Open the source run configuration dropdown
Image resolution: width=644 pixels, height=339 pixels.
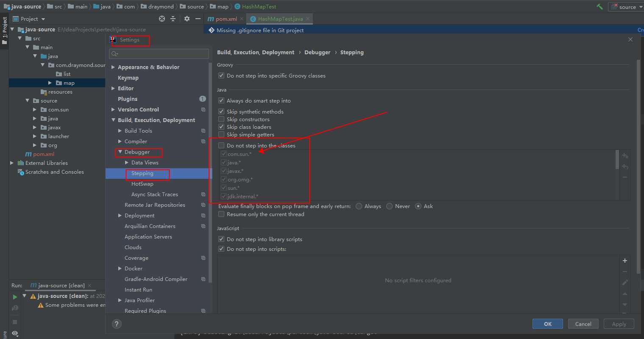626,7
